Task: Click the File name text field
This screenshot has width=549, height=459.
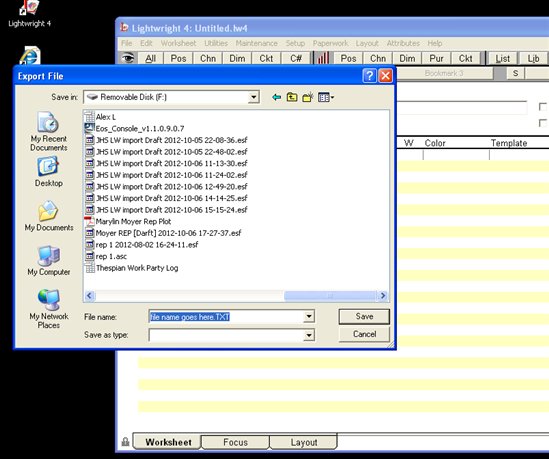Action: [x=227, y=317]
